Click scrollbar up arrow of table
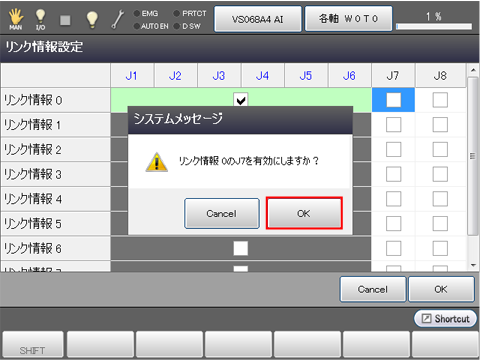Viewport: 480px width, 360px height. (473, 70)
